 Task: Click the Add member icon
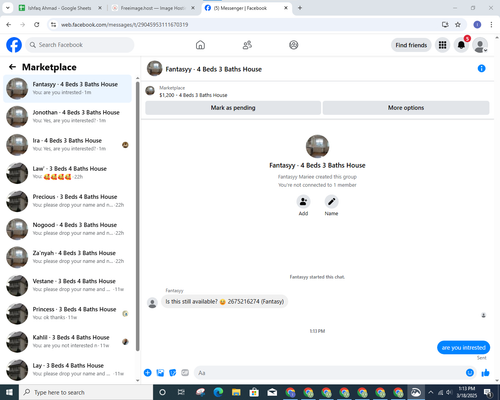tap(303, 201)
